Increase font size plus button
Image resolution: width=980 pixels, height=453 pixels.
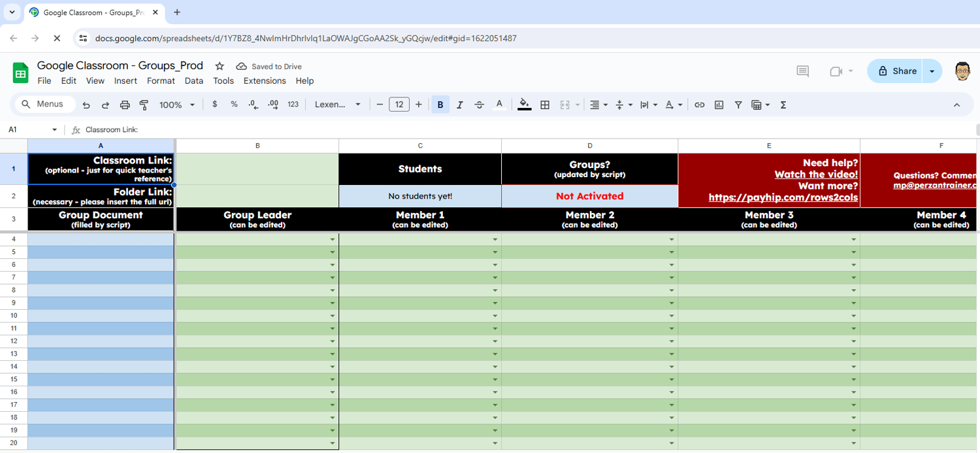pos(419,105)
